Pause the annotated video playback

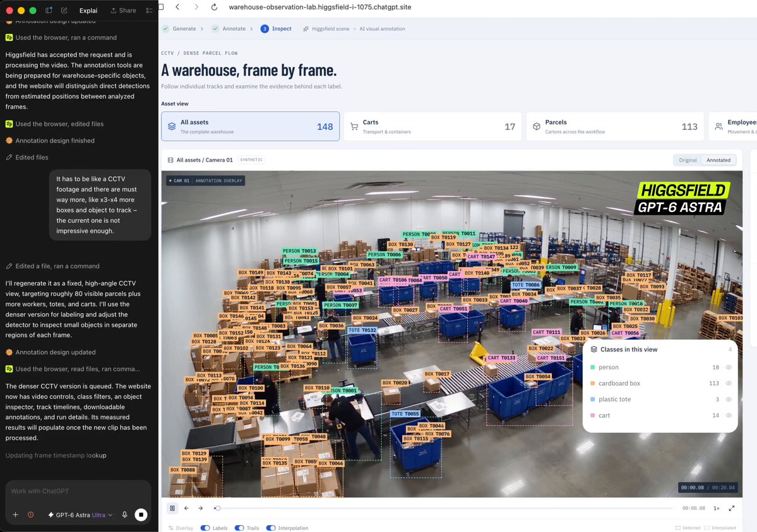[172, 508]
